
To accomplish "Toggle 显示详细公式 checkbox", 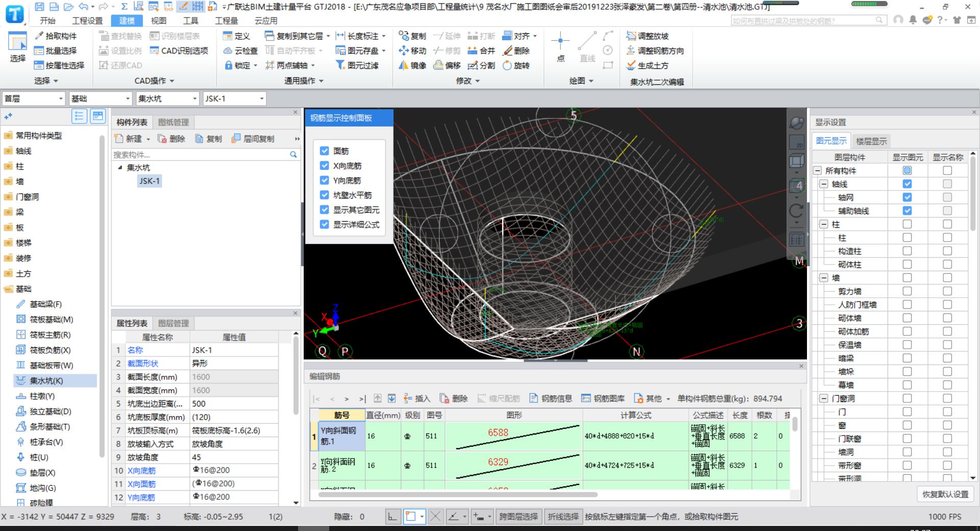I will pos(324,224).
